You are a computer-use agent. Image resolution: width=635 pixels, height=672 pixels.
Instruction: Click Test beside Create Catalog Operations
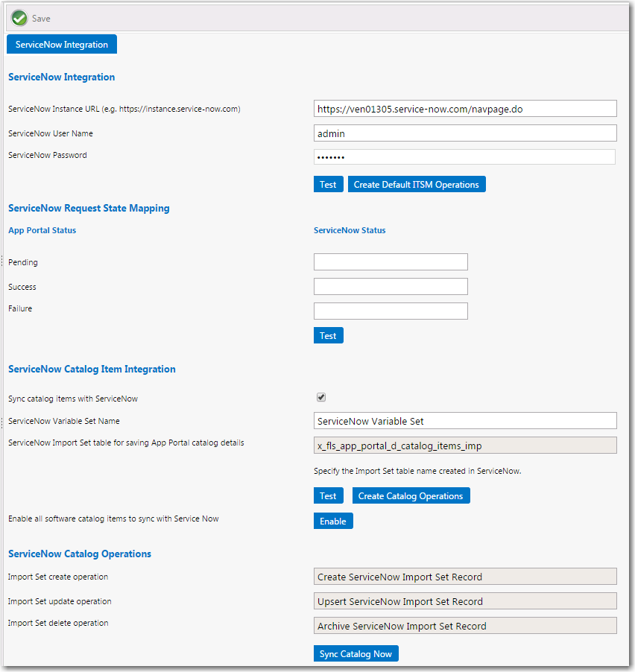[329, 495]
